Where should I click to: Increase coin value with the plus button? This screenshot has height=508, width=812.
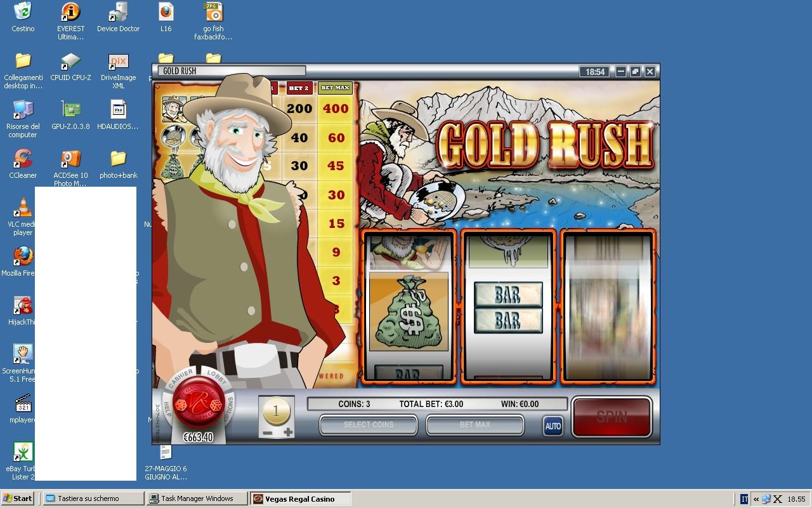tap(288, 432)
